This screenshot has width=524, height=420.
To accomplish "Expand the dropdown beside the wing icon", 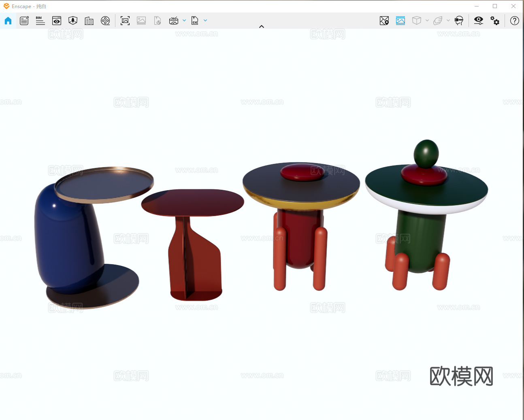I will click(448, 21).
